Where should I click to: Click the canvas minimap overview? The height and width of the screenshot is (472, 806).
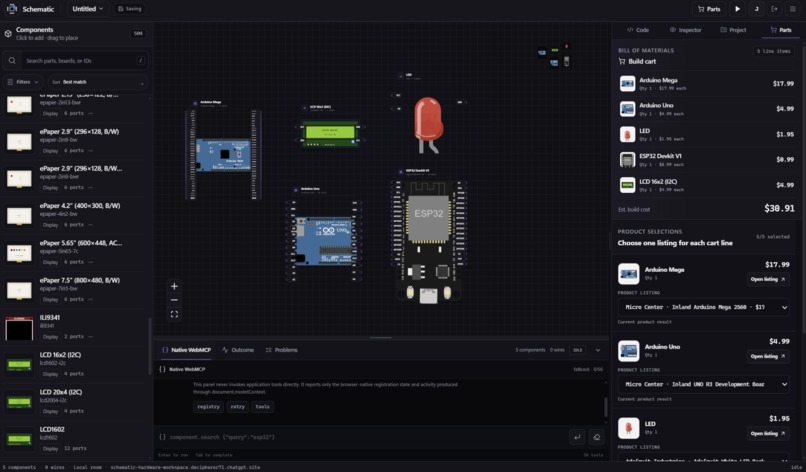[x=554, y=56]
